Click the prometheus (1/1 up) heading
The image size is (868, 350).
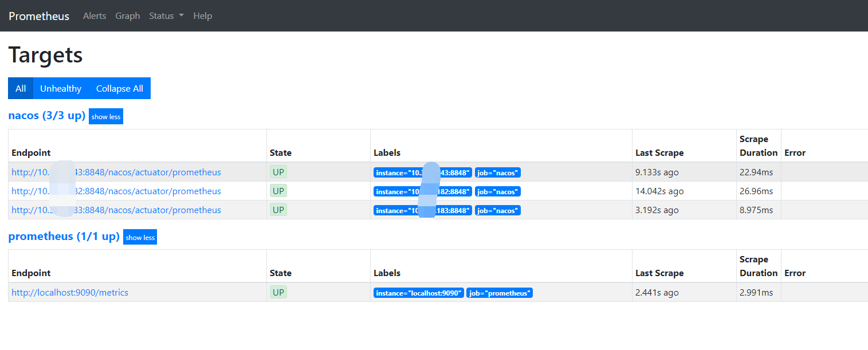[64, 236]
